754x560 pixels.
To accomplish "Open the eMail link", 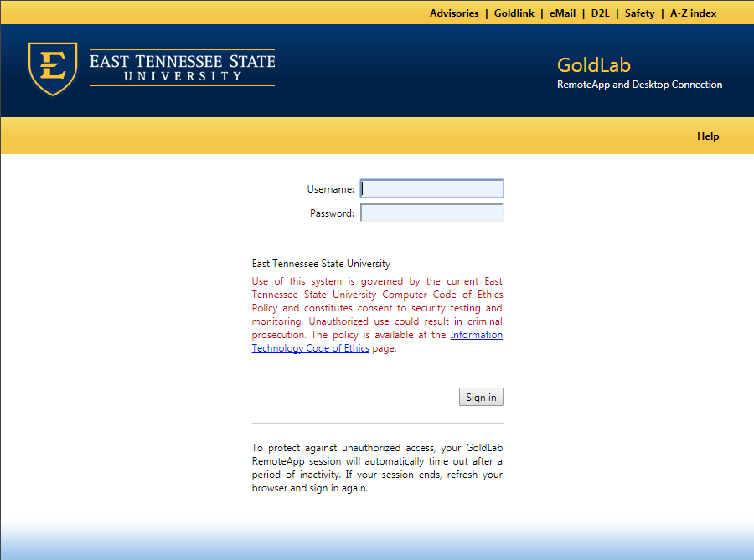I will [x=562, y=13].
